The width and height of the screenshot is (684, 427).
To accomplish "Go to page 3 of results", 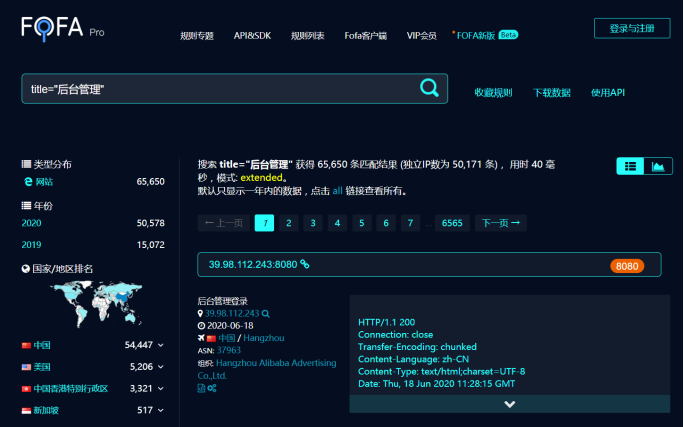I will point(313,223).
